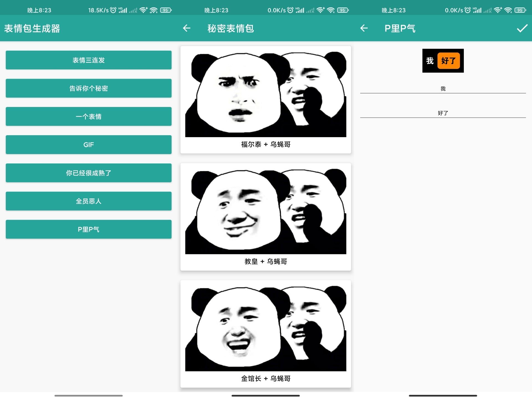532x399 pixels.
Task: Open 一个表情 generator
Action: pyautogui.click(x=89, y=117)
